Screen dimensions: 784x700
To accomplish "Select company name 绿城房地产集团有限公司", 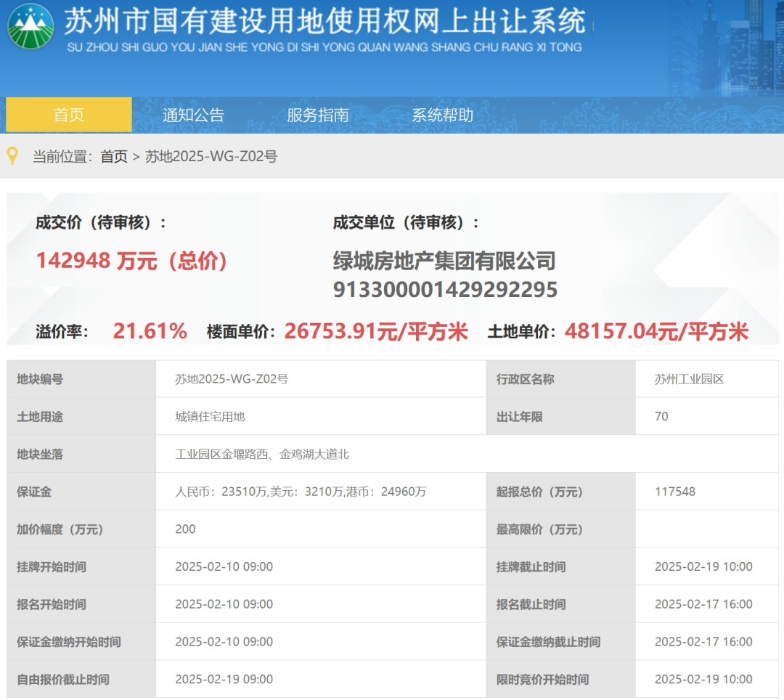I will click(444, 261).
